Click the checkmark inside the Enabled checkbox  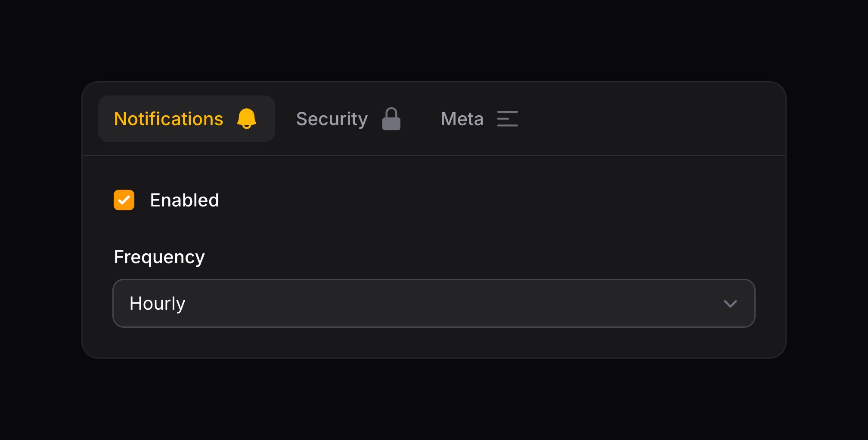124,200
